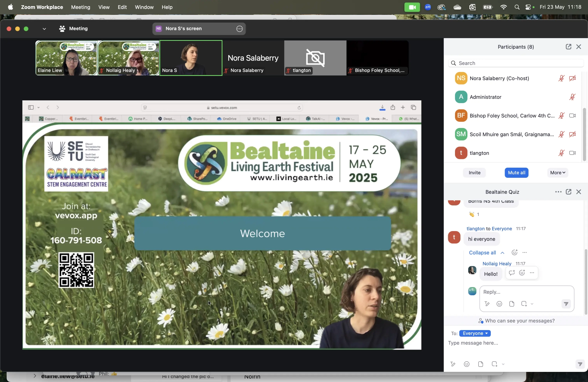Select the Bishop Foley School video tile
588x382 pixels.
(378, 58)
